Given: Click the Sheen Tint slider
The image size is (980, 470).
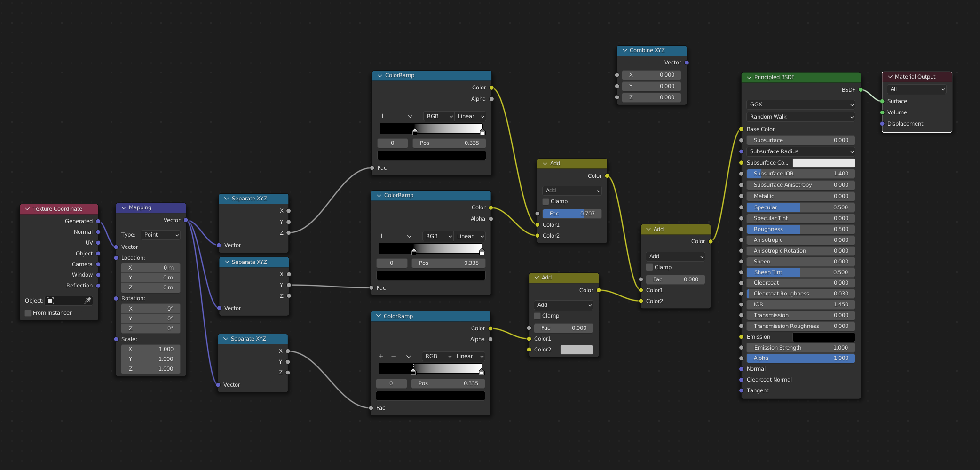Looking at the screenshot, I should tap(800, 272).
